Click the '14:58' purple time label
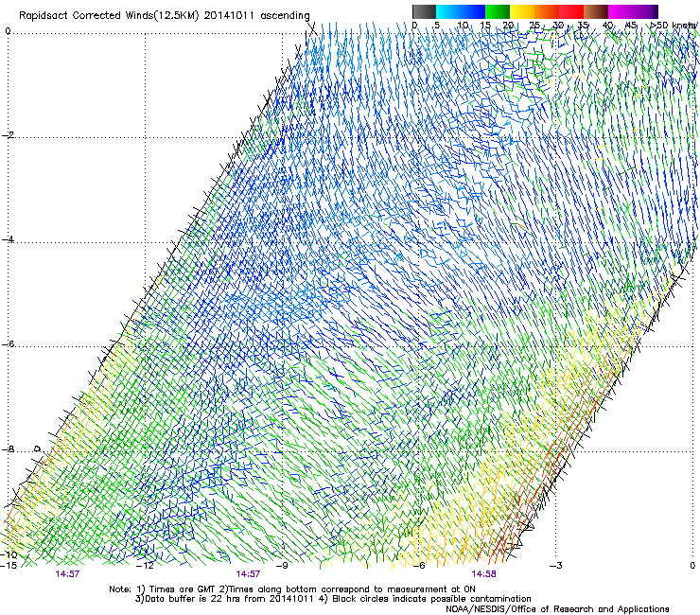Screen dimensions: 700x615 484,574
